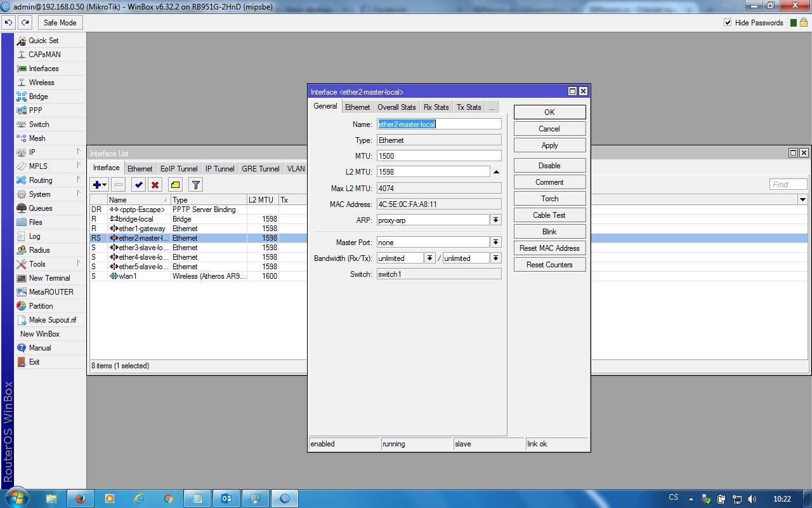Image resolution: width=812 pixels, height=508 pixels.
Task: Open Master Port dropdown
Action: (496, 243)
